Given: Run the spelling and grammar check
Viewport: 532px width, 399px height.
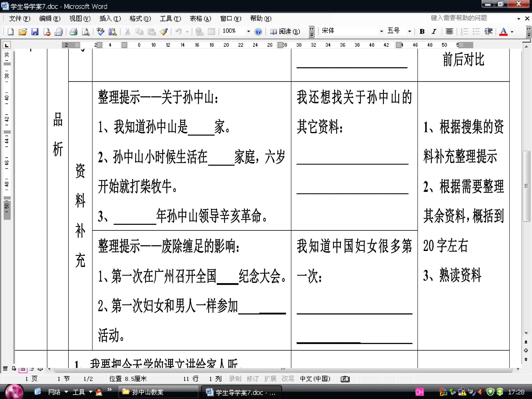Looking at the screenshot, I should click(x=100, y=32).
